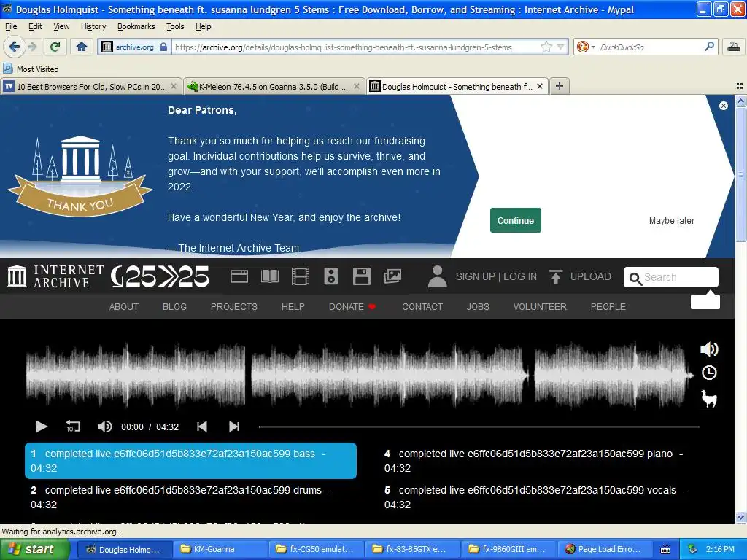The width and height of the screenshot is (747, 560).
Task: Open the Audio speaker icon in the navbar
Action: [x=330, y=276]
